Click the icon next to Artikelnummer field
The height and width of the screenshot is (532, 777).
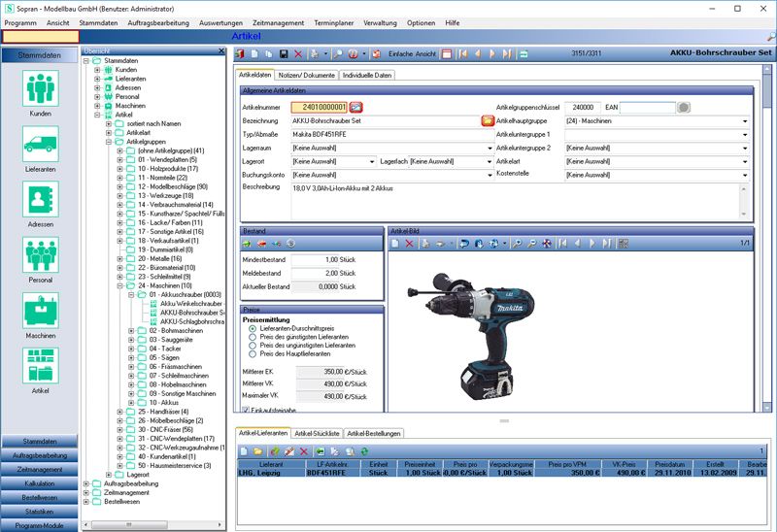[x=355, y=107]
